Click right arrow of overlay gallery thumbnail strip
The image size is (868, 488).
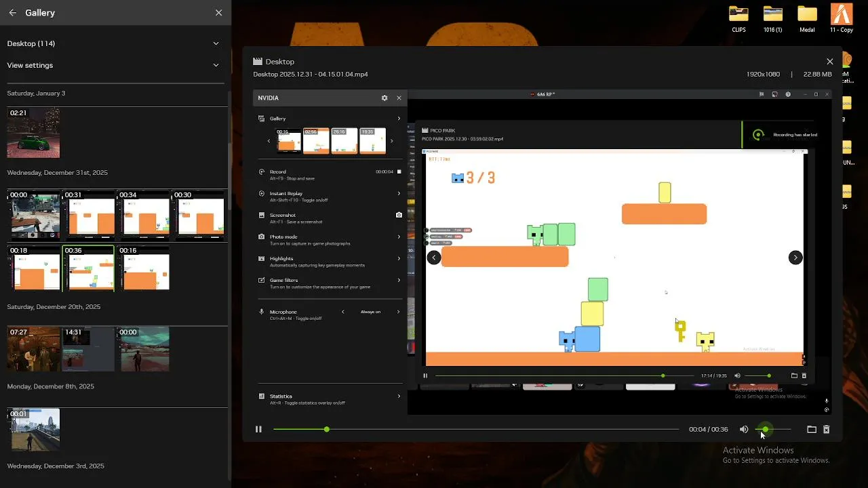(x=391, y=141)
